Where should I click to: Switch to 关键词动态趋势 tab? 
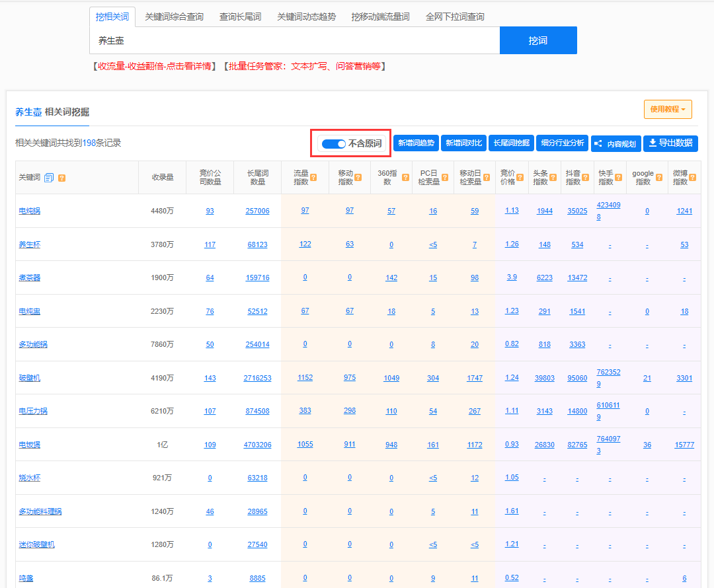coord(306,17)
